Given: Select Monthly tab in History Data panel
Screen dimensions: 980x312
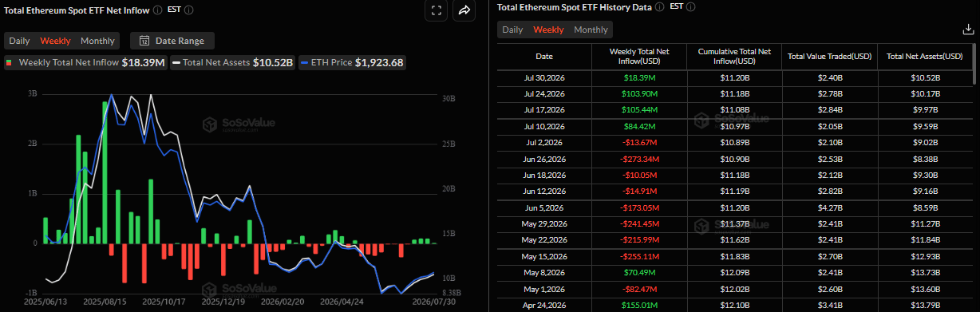Looking at the screenshot, I should pos(591,30).
